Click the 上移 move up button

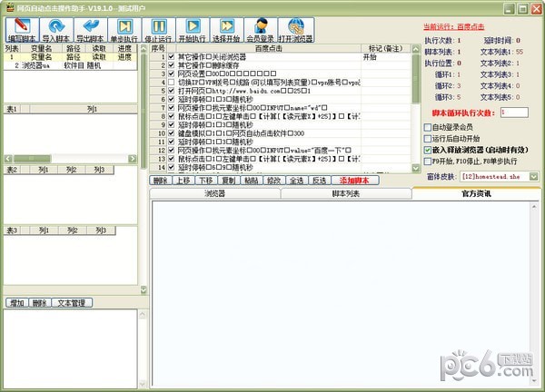coord(183,181)
